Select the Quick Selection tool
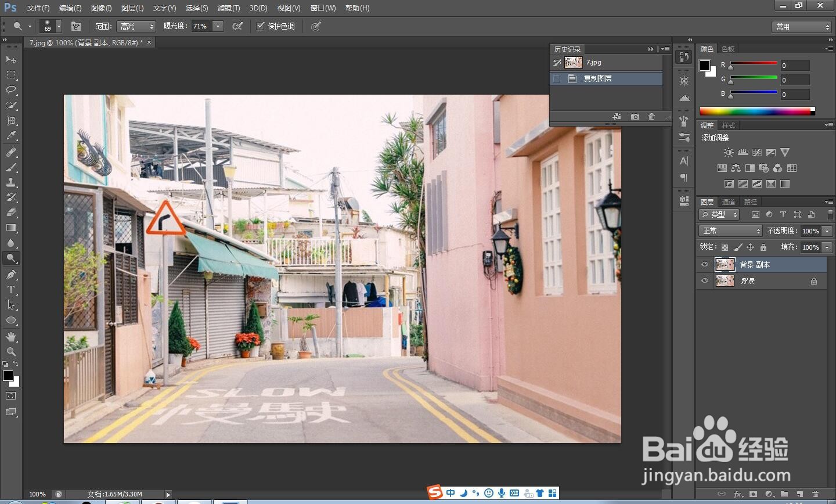The height and width of the screenshot is (504, 836). pyautogui.click(x=10, y=105)
